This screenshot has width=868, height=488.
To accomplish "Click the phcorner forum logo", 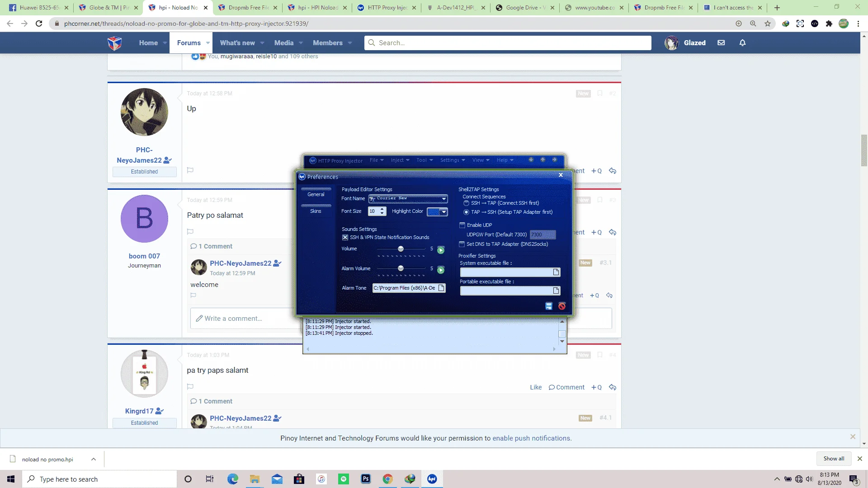I will (115, 43).
